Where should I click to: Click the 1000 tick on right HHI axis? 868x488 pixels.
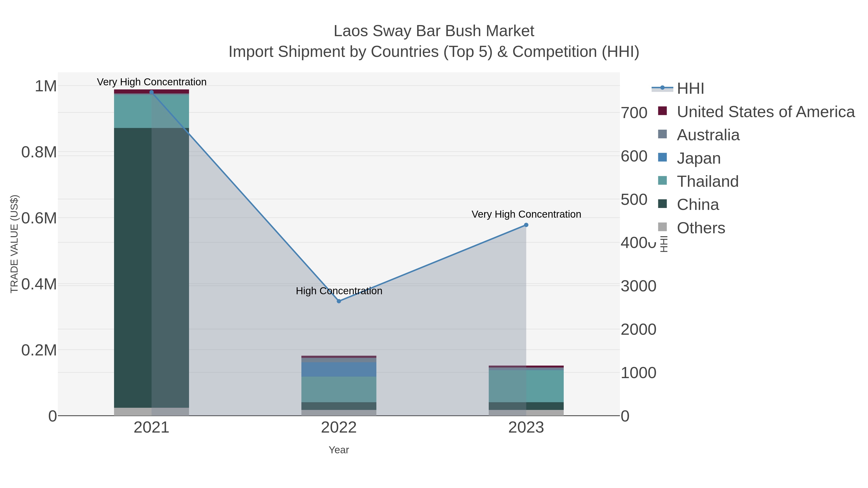pyautogui.click(x=638, y=373)
